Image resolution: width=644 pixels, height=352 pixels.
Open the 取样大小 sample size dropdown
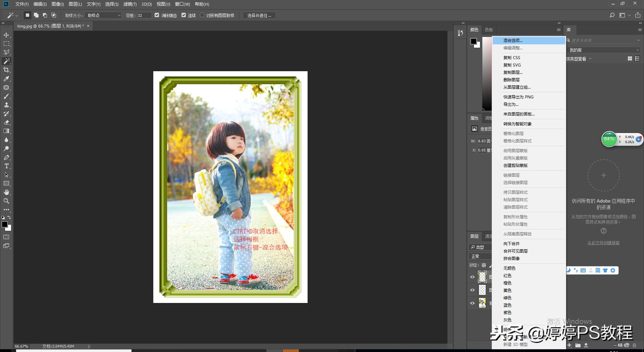point(103,15)
